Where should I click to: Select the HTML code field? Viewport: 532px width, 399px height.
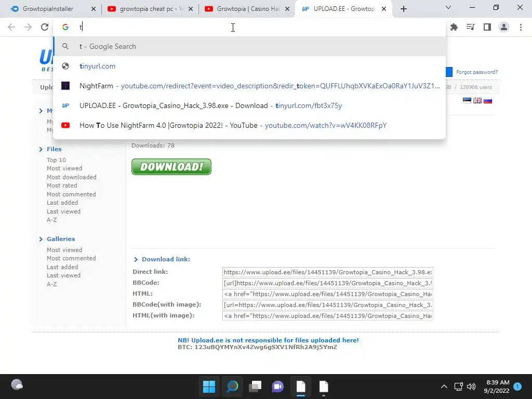pyautogui.click(x=328, y=294)
